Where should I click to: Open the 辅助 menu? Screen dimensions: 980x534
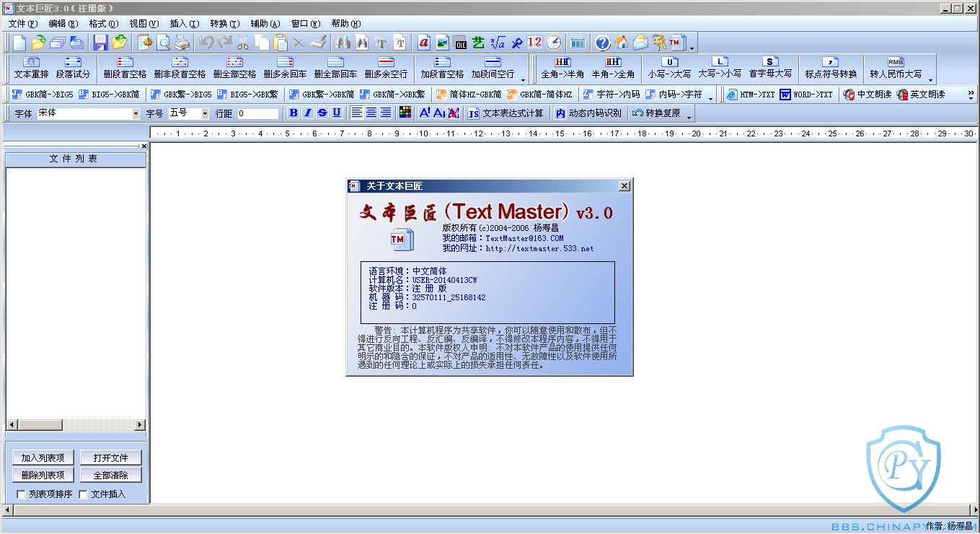pos(265,24)
